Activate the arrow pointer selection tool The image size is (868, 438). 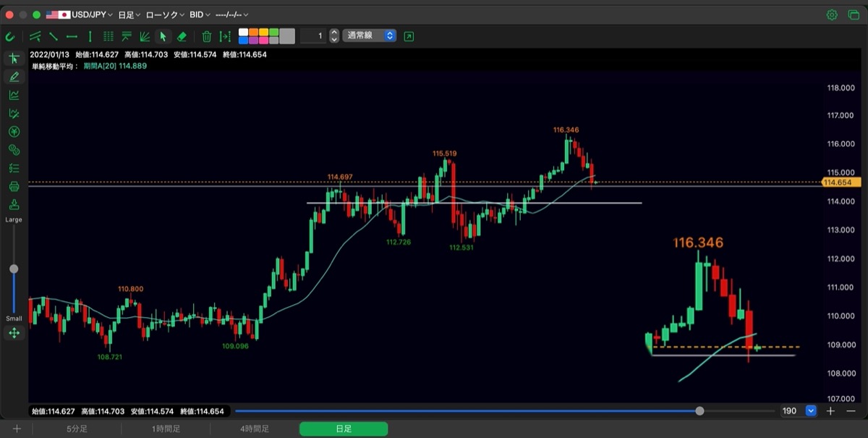pyautogui.click(x=163, y=36)
